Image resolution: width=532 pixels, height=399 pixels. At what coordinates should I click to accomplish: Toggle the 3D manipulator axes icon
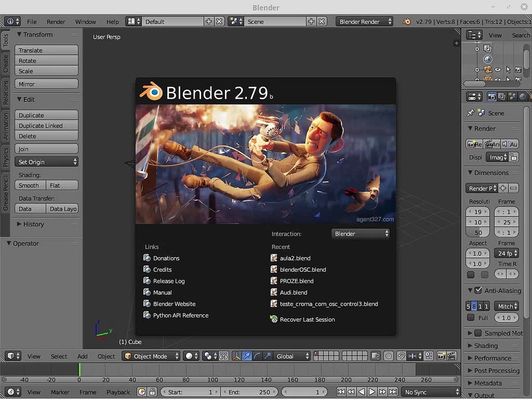(x=237, y=356)
